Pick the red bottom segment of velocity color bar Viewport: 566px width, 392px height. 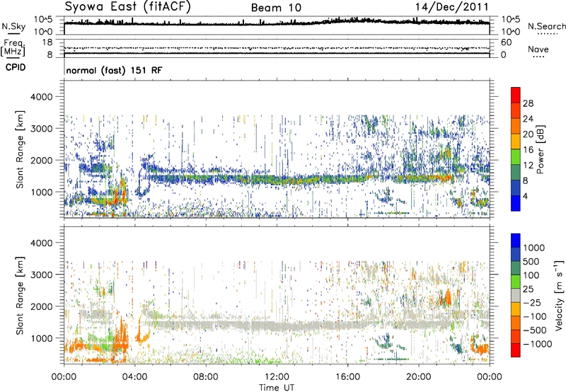pyautogui.click(x=516, y=350)
